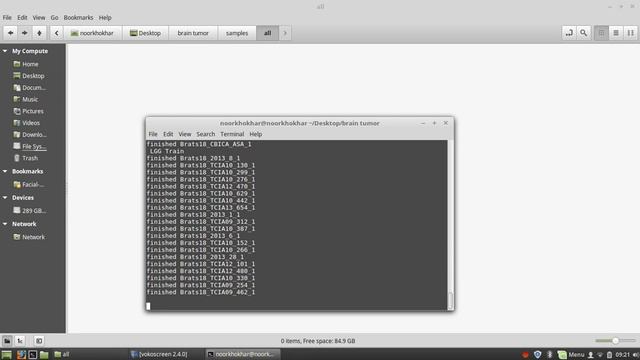Go up to the parent folder
This screenshot has height=360, width=640.
pos(39,33)
